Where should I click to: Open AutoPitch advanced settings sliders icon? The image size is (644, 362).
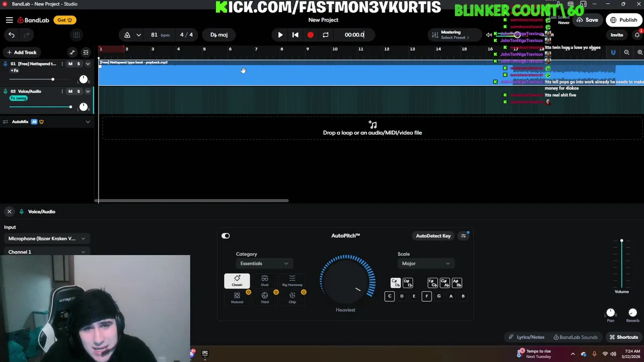pyautogui.click(x=463, y=236)
